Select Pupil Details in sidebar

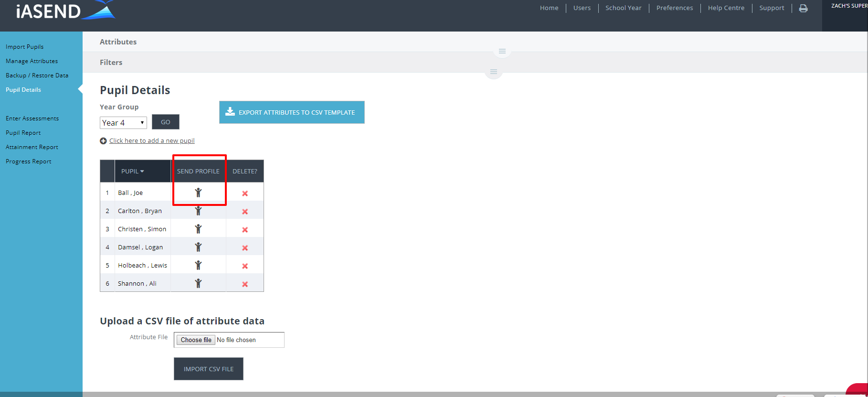(23, 90)
